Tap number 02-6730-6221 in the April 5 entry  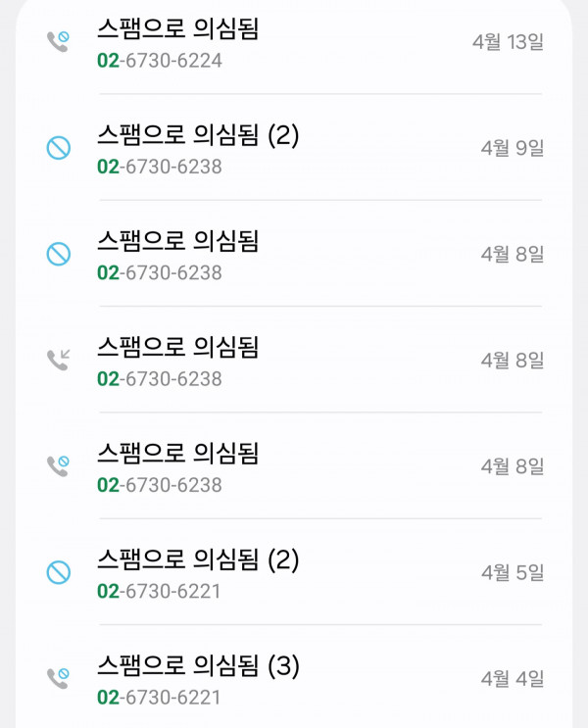[x=160, y=591]
